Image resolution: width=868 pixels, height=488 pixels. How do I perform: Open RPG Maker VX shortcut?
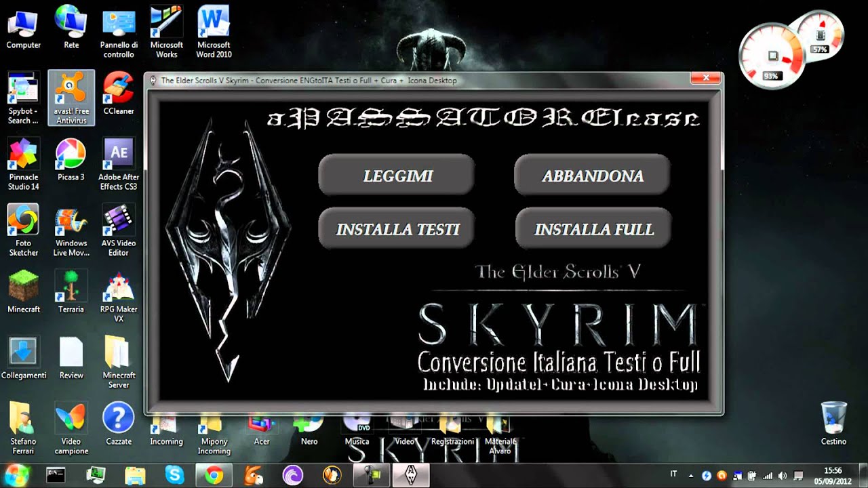(x=119, y=296)
